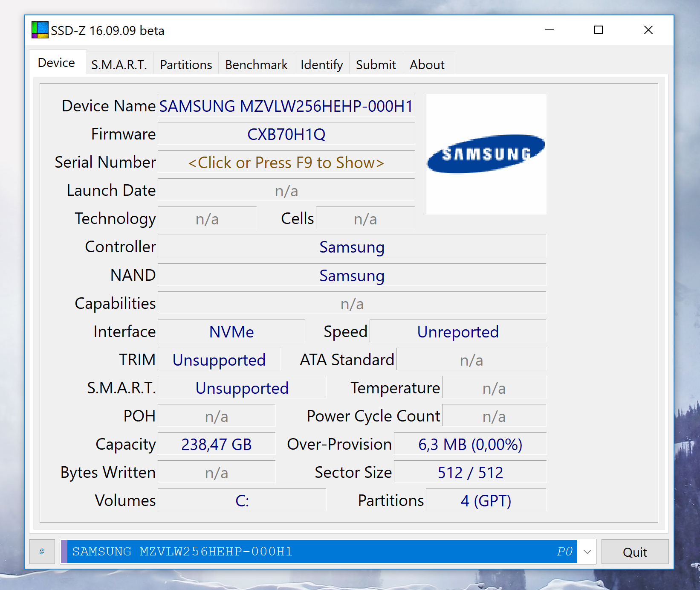Click the Controller value Samsung
700x590 pixels.
[x=352, y=247]
